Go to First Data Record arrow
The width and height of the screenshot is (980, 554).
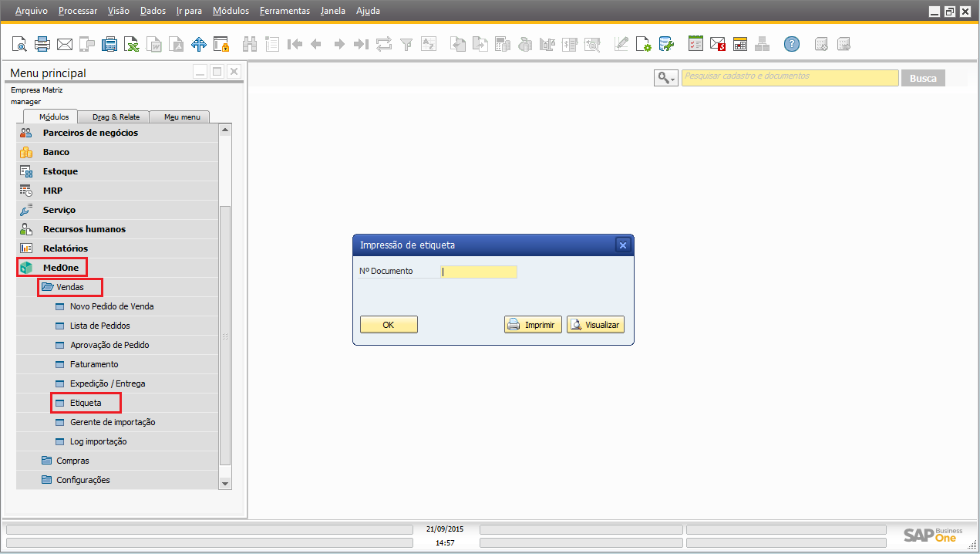point(294,44)
